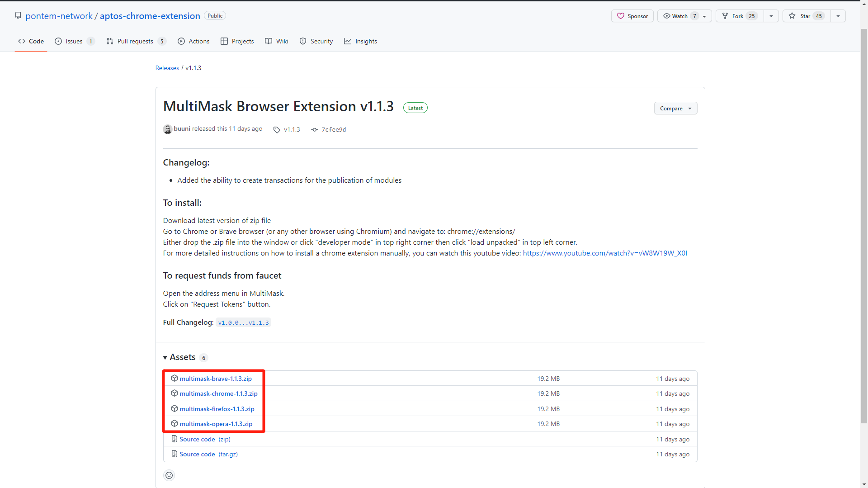This screenshot has width=868, height=488.
Task: Click the file-zip icon for Source code (zip)
Action: pyautogui.click(x=174, y=439)
